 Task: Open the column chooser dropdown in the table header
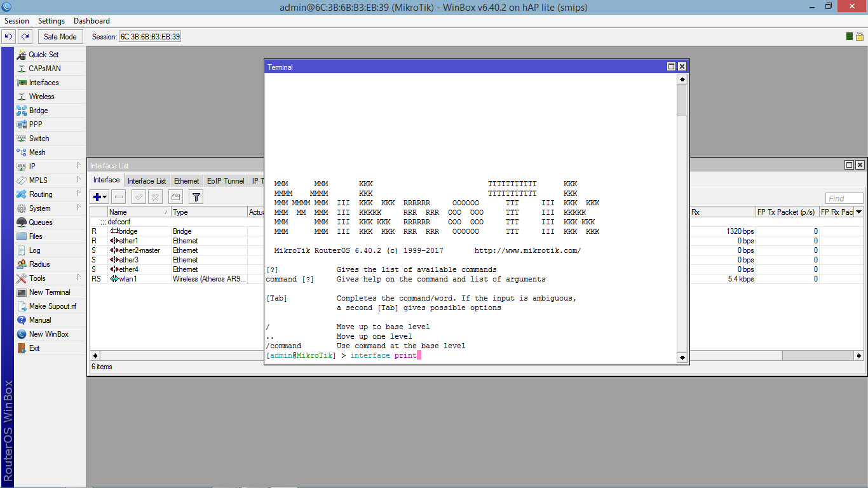click(x=859, y=212)
